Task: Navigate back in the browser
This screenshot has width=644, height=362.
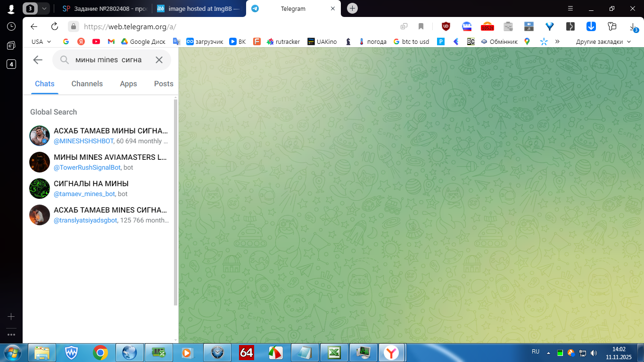Action: point(34,26)
